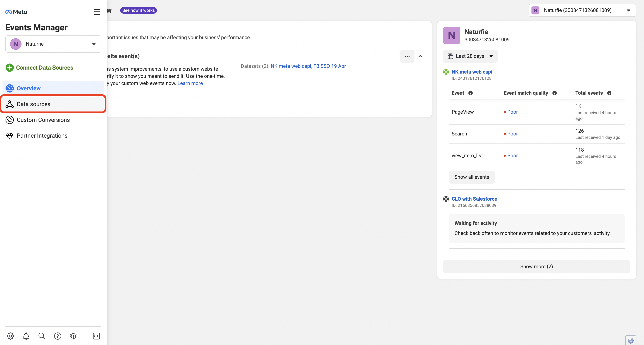
Task: Go to Data sources
Action: pyautogui.click(x=53, y=104)
